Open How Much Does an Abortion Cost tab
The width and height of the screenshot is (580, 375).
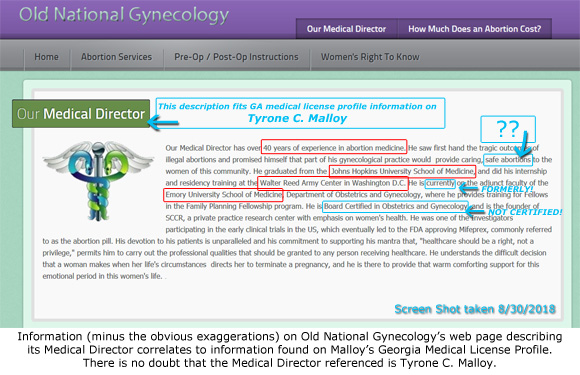tap(475, 29)
